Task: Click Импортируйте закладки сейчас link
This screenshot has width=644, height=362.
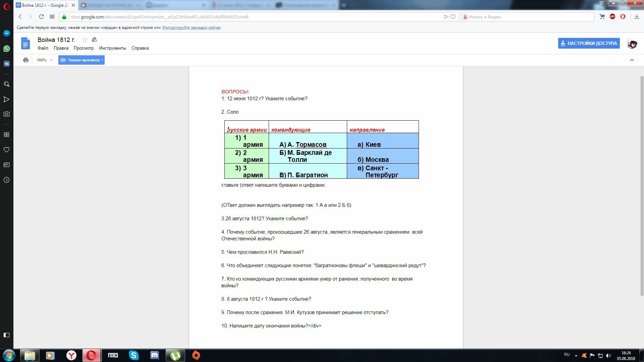Action: click(x=191, y=27)
